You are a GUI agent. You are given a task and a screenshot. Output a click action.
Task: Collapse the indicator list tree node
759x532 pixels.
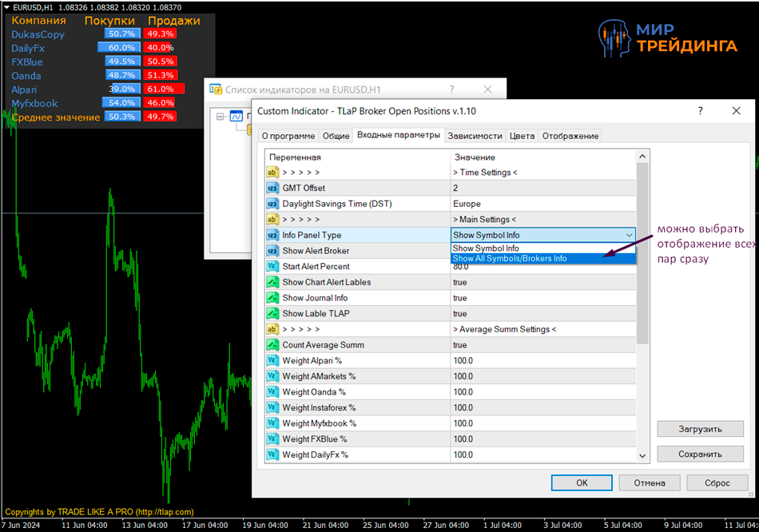tap(221, 117)
